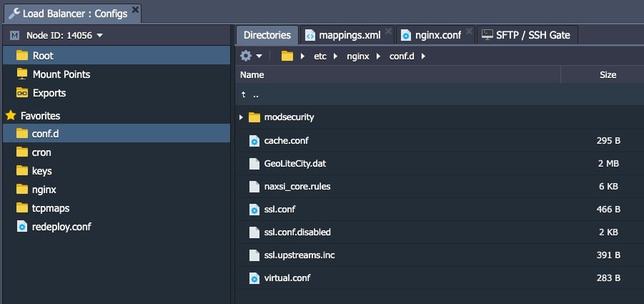
Task: Click the modsecurity folder icon
Action: click(x=254, y=117)
